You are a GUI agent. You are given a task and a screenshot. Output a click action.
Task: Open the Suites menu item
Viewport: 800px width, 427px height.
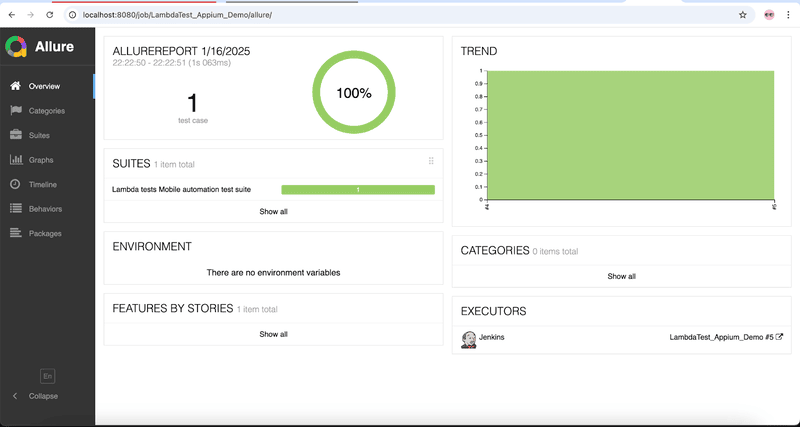[47, 135]
